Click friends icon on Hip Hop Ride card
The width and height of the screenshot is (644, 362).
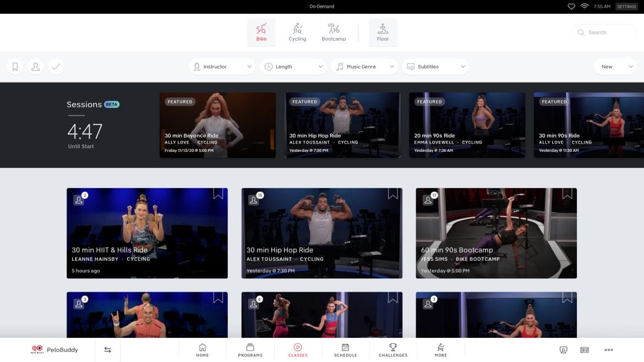[x=253, y=200]
